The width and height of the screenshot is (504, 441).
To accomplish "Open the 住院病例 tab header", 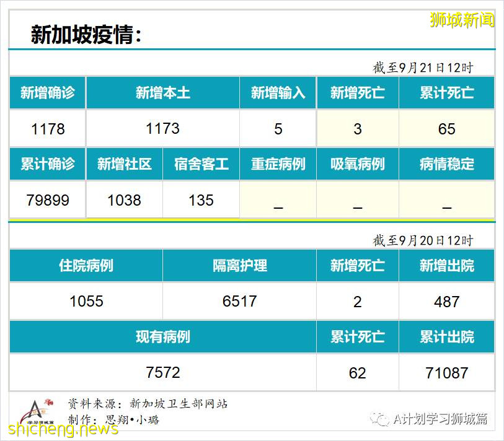I will (86, 264).
